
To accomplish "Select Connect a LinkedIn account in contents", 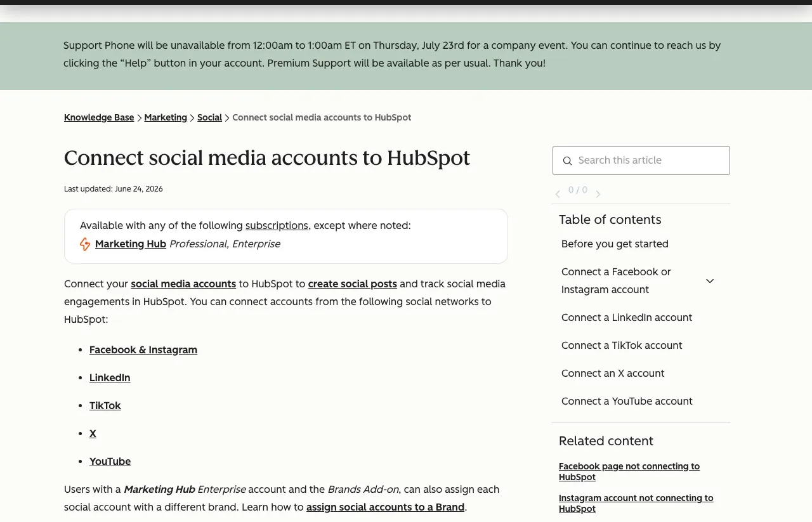I will click(627, 317).
